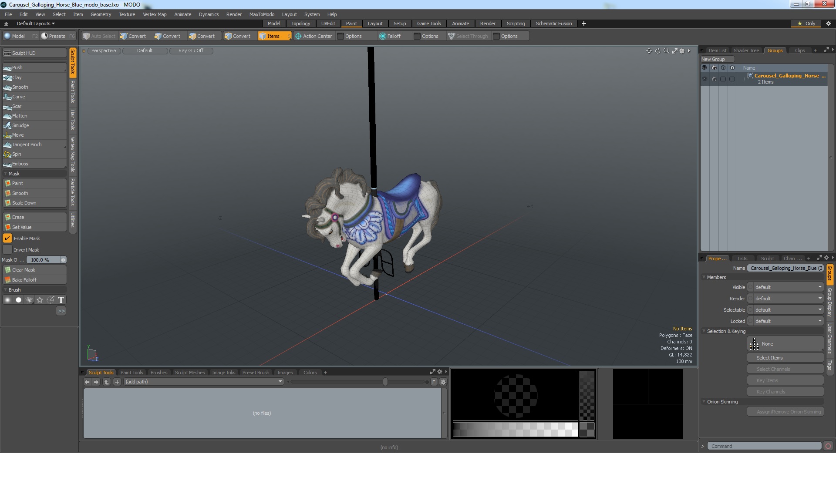Switch to the Brushes tab
The width and height of the screenshot is (836, 504).
pos(159,373)
